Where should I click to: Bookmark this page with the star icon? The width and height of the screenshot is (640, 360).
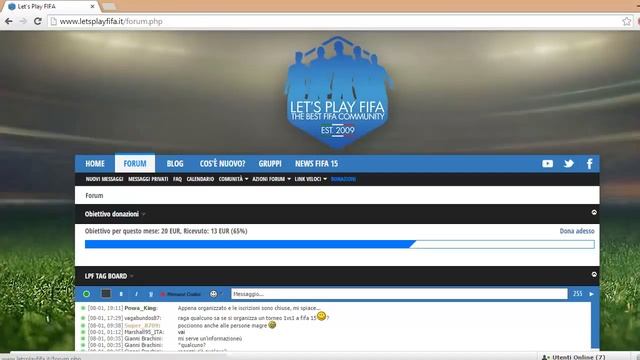click(627, 21)
